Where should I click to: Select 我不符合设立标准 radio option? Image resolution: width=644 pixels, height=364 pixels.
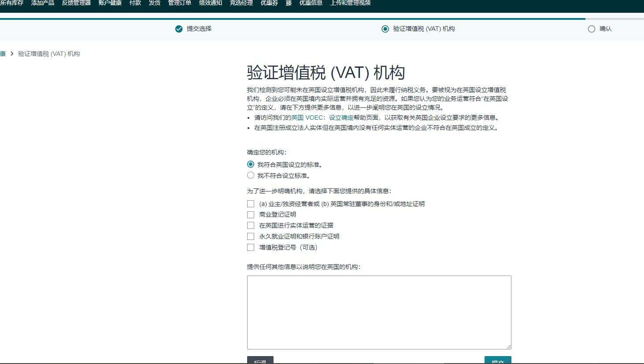point(251,175)
